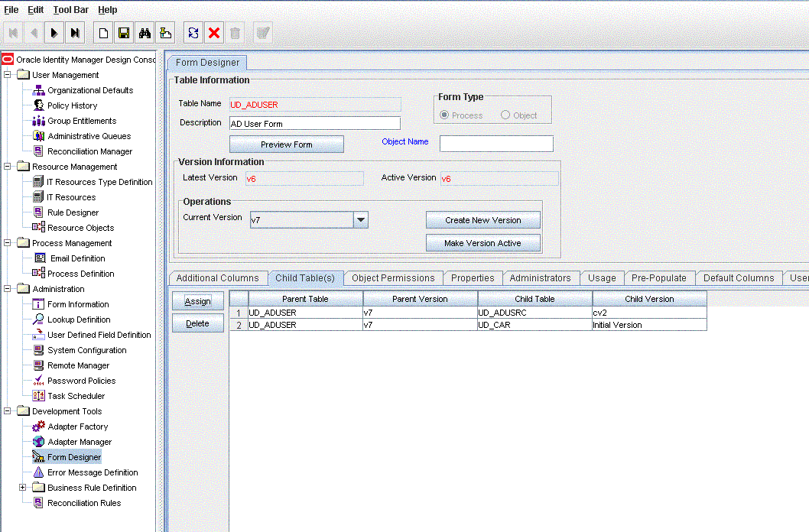Open the Help menu
809x532 pixels.
click(107, 10)
